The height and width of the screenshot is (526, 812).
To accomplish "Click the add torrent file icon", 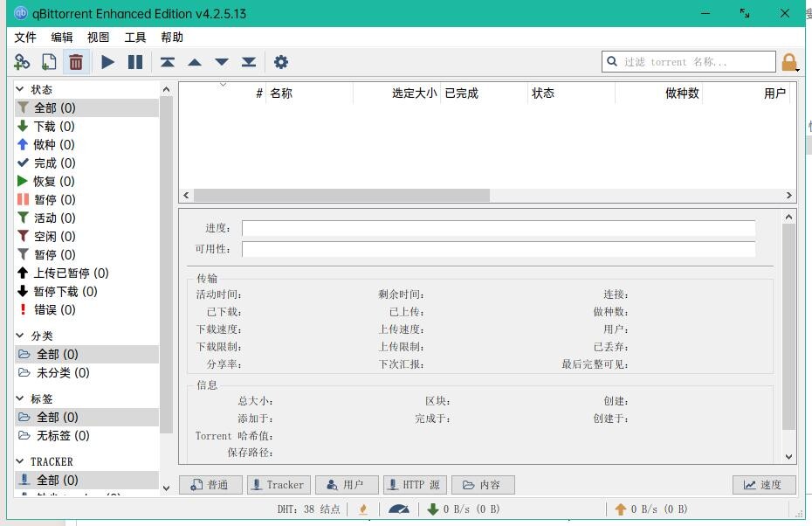I will point(49,62).
